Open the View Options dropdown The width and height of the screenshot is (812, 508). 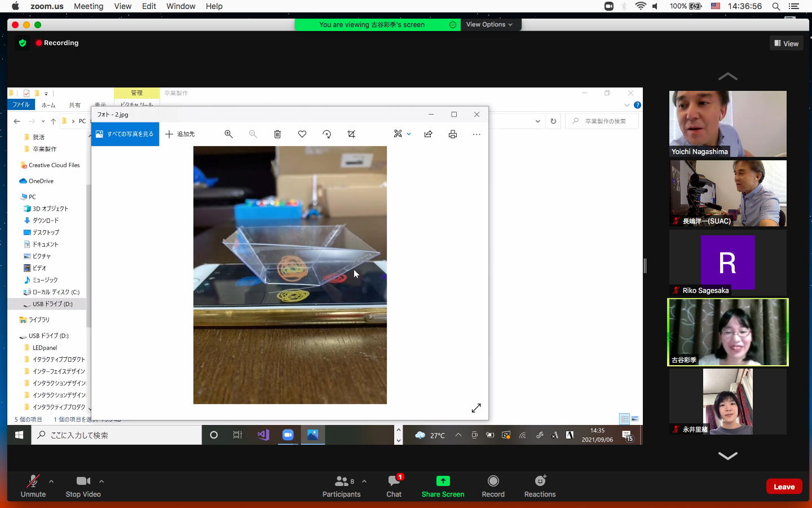coord(489,24)
